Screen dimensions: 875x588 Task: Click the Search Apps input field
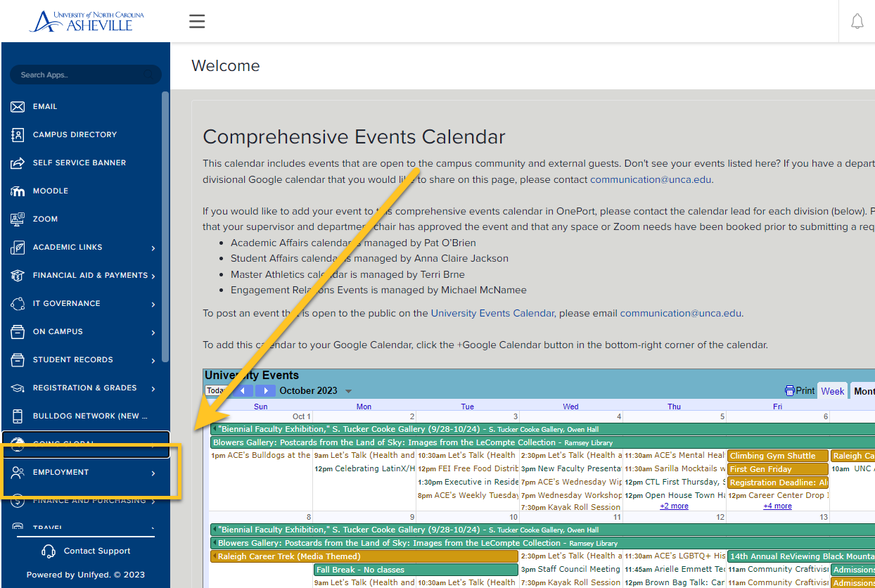(84, 75)
